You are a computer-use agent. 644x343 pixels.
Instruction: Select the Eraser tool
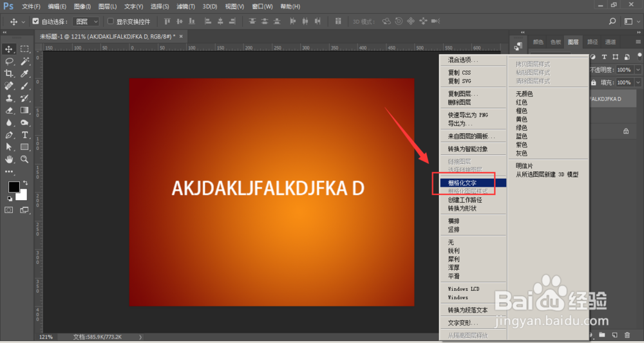point(8,111)
